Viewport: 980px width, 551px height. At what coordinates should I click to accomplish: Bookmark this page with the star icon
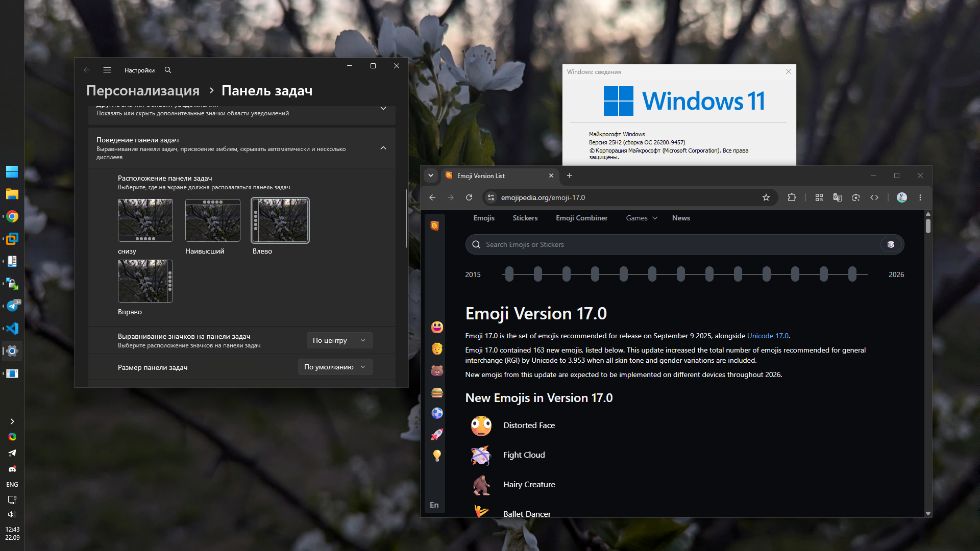(x=766, y=197)
